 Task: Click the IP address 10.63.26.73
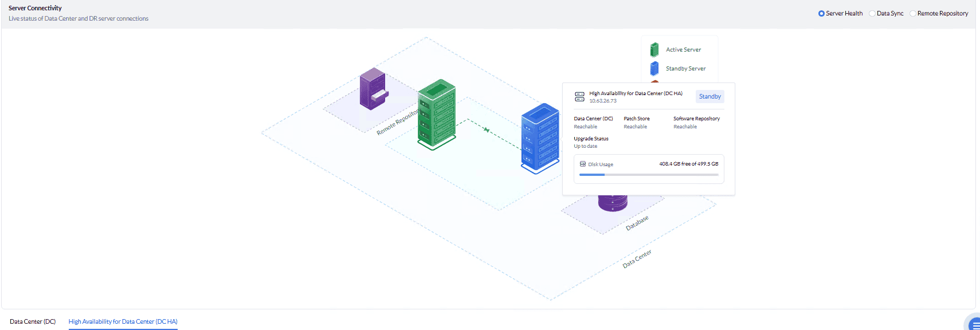pyautogui.click(x=603, y=101)
